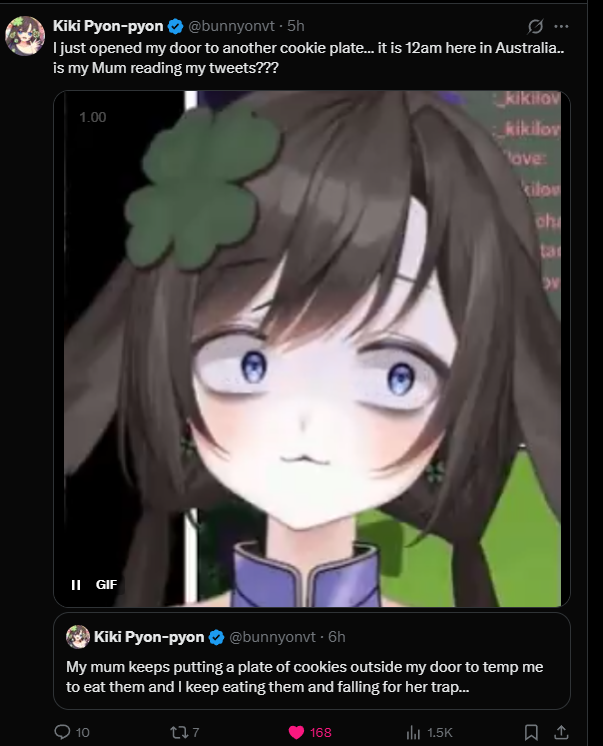Unlike the tweet via pink heart
This screenshot has height=746, width=603.
[x=296, y=732]
